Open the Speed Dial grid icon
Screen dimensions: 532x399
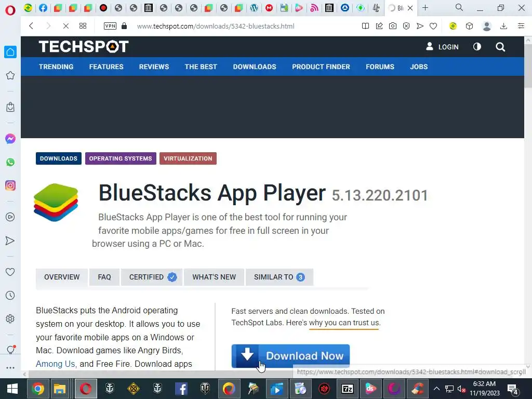point(83,26)
